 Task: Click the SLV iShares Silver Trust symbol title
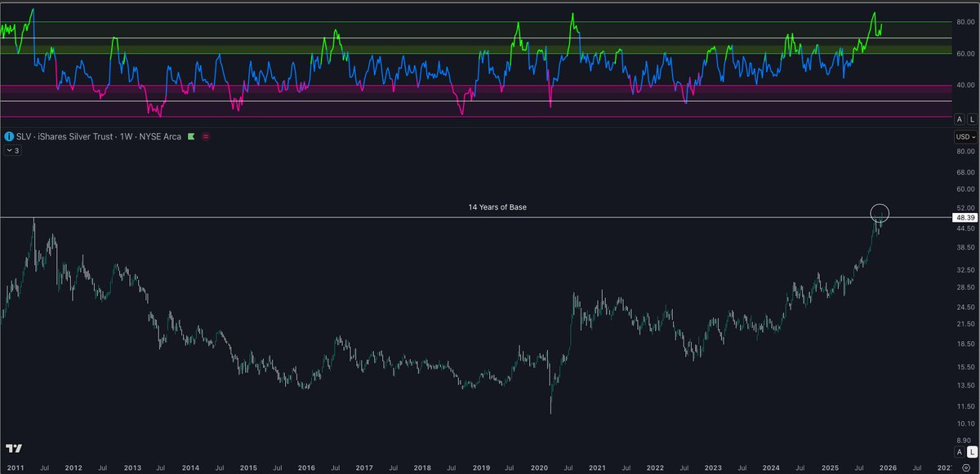[x=97, y=136]
